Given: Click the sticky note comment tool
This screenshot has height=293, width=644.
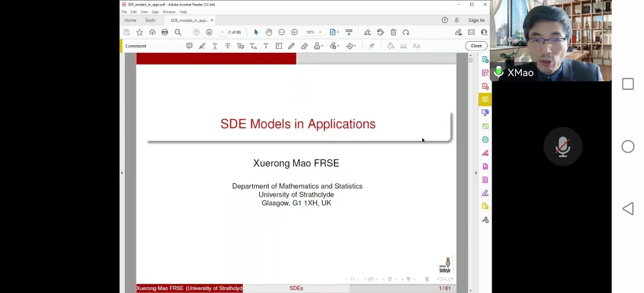Looking at the screenshot, I should point(189,46).
